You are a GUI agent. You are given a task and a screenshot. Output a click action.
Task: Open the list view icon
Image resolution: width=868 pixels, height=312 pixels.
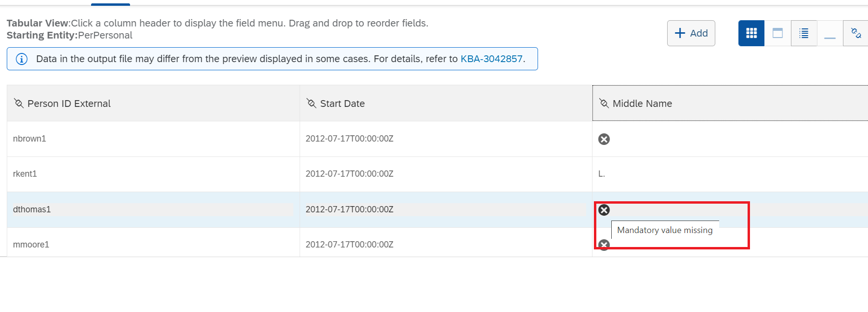[804, 33]
